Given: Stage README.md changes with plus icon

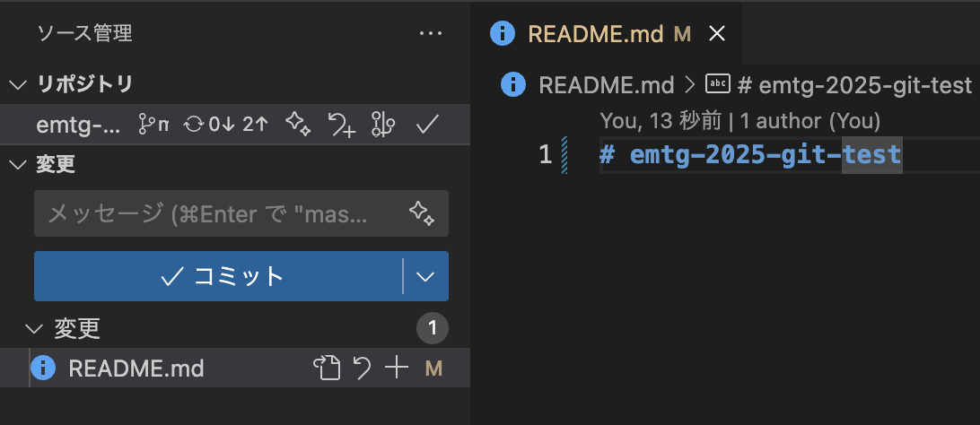Looking at the screenshot, I should point(397,369).
